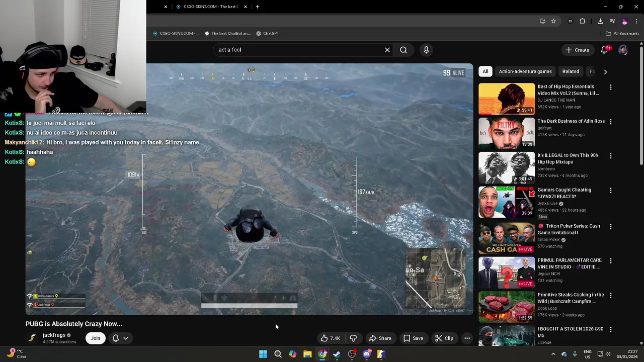Click the page vertical scrollbar
The width and height of the screenshot is (644, 362).
641,106
